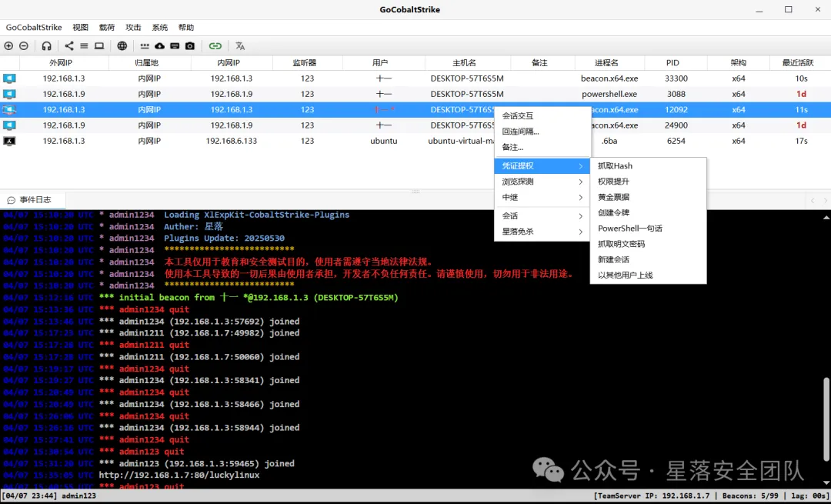Sort by the 监听器 column header
The height and width of the screenshot is (504, 831).
coord(307,62)
